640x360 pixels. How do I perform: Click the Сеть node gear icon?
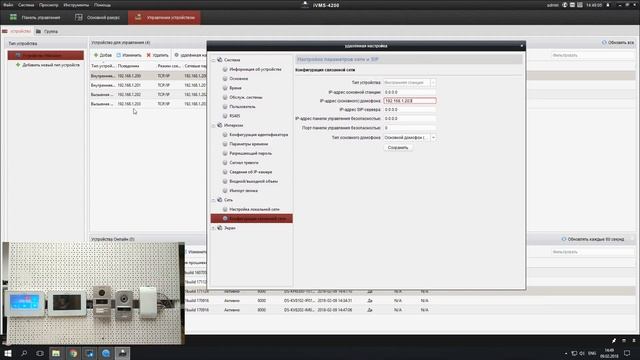tap(220, 200)
